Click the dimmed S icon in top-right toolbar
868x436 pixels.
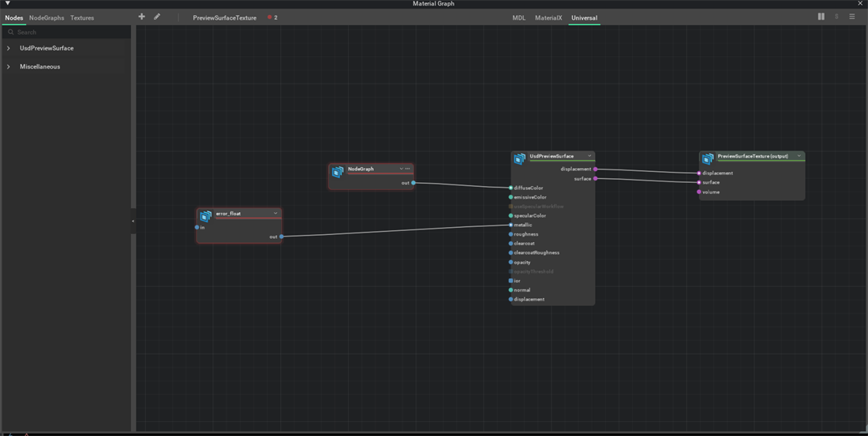(836, 17)
